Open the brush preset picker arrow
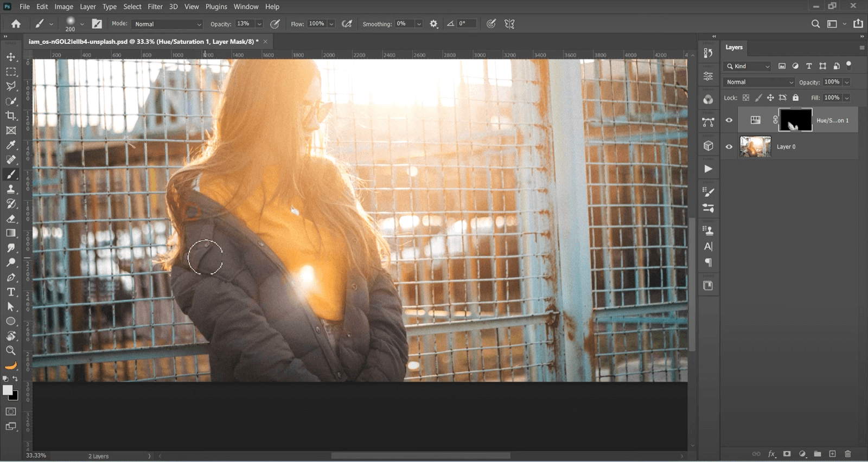The height and width of the screenshot is (462, 868). [82, 24]
